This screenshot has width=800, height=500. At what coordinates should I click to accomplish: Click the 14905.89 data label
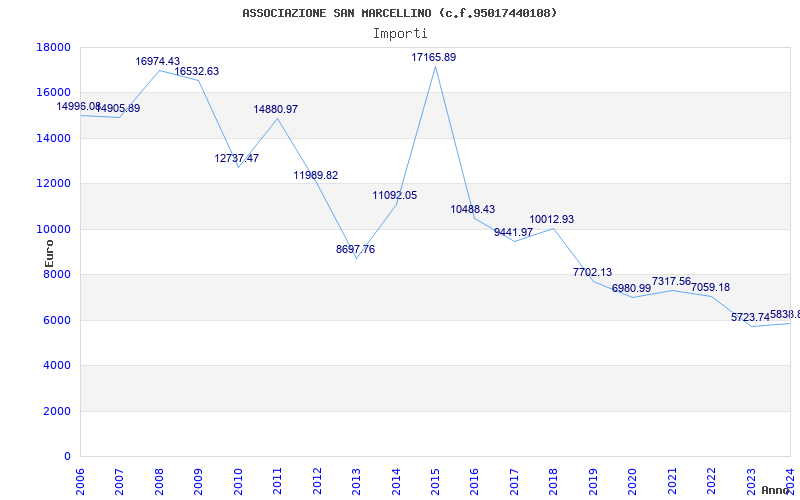[x=118, y=108]
